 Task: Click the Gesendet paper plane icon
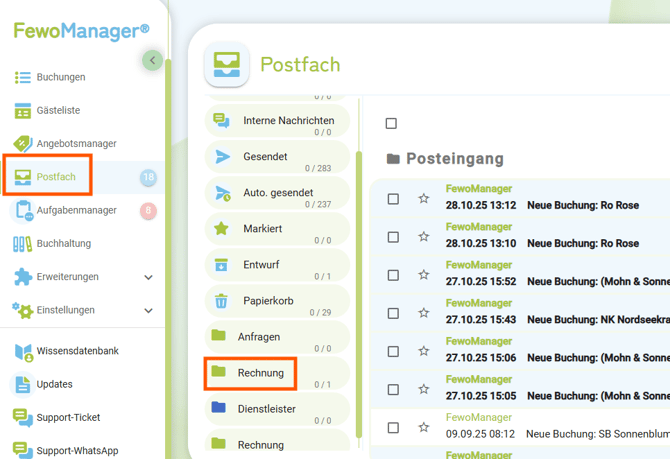point(223,157)
